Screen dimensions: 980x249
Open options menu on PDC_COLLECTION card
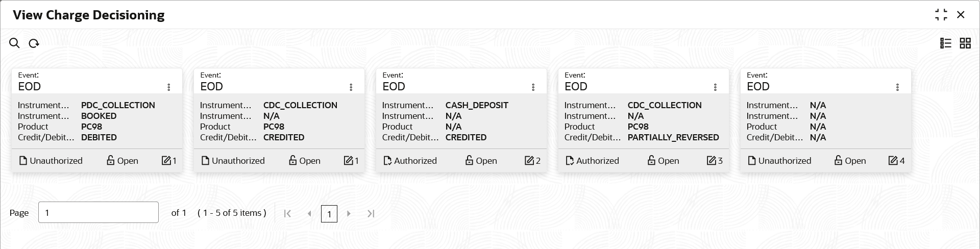click(169, 87)
